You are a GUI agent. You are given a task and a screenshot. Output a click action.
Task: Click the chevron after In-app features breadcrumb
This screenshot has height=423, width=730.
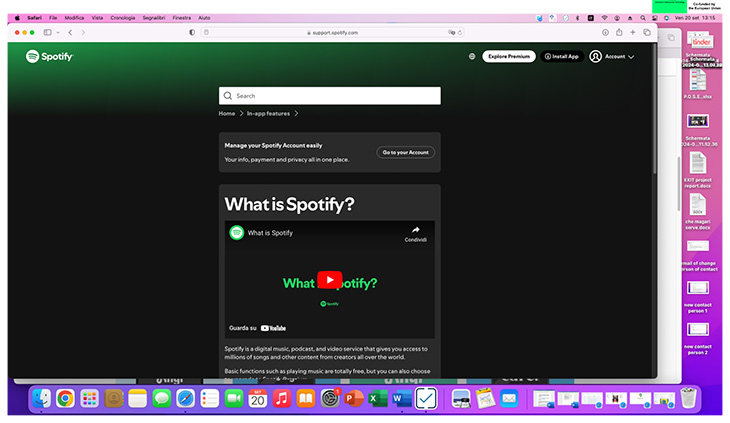(x=296, y=114)
